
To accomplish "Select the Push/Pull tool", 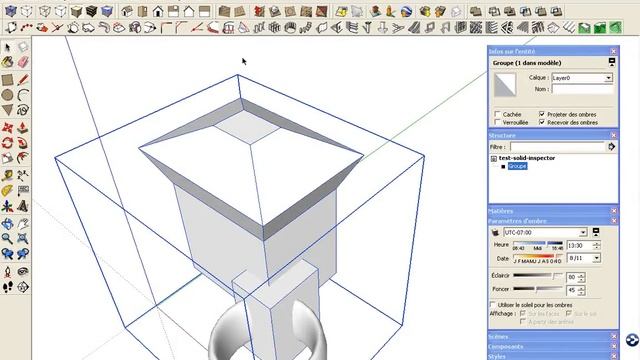I will point(23,128).
